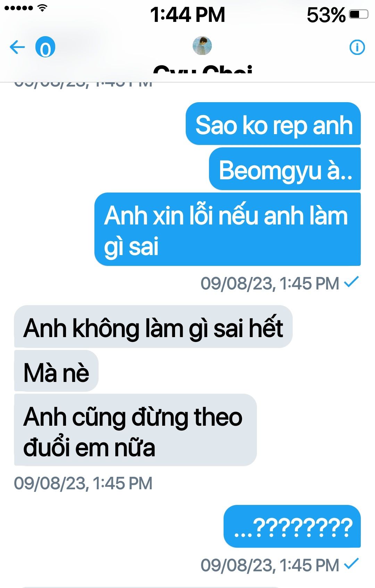Image resolution: width=375 pixels, height=588 pixels.
Task: Tap the "...????????" sent message
Action: 292,526
